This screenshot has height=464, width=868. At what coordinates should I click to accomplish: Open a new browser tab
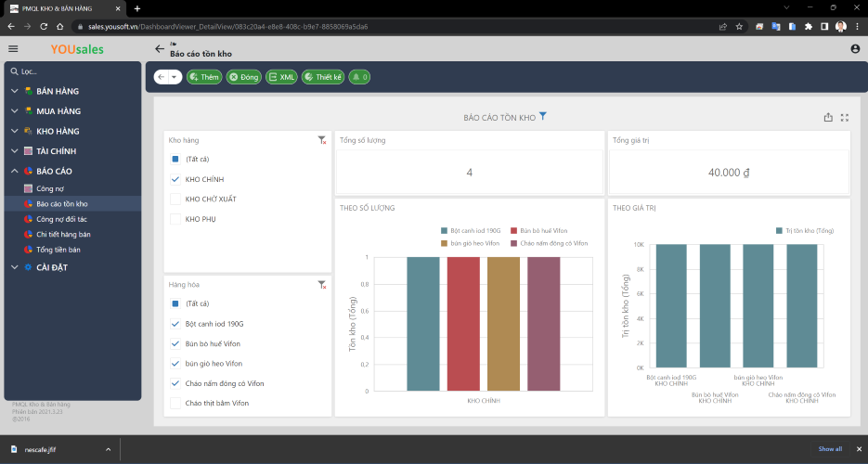[x=137, y=8]
